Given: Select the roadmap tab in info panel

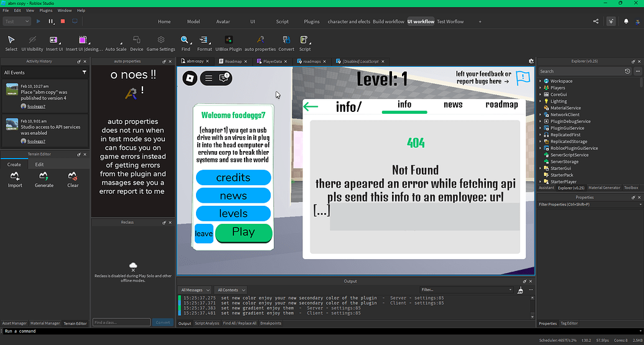Looking at the screenshot, I should click(502, 104).
